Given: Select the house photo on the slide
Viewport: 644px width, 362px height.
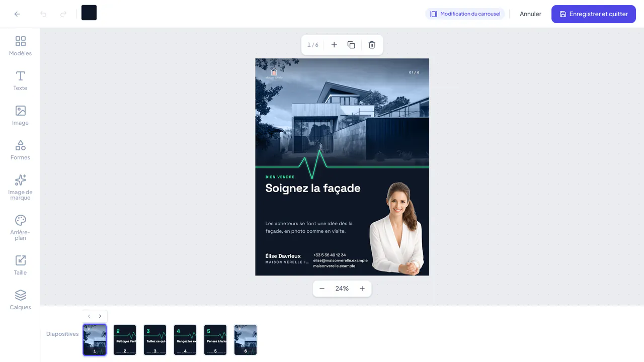Looking at the screenshot, I should (342, 113).
